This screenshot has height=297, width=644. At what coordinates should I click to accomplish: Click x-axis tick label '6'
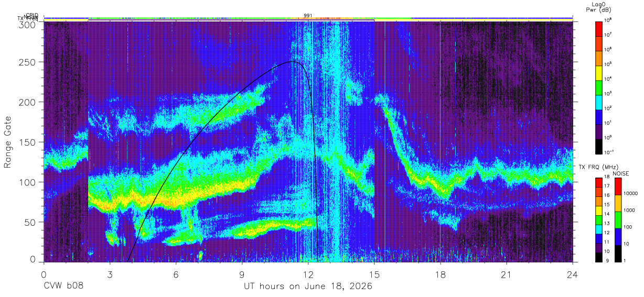(176, 274)
